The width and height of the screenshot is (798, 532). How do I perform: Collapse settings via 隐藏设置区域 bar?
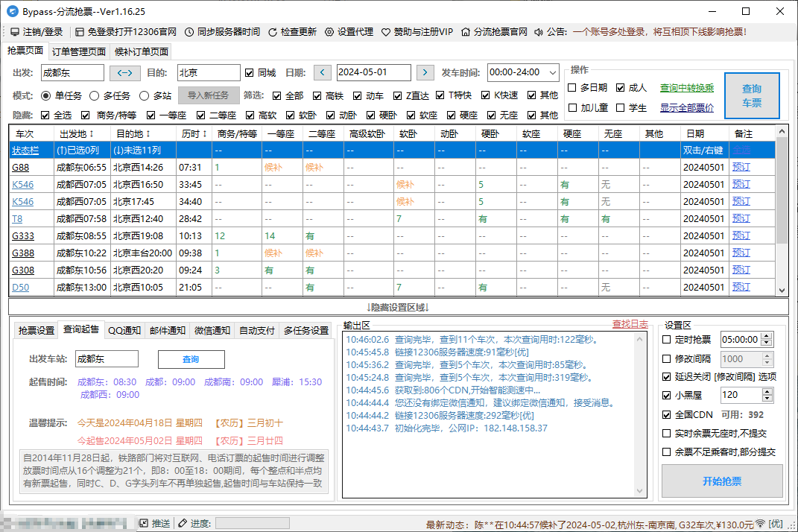tap(399, 307)
